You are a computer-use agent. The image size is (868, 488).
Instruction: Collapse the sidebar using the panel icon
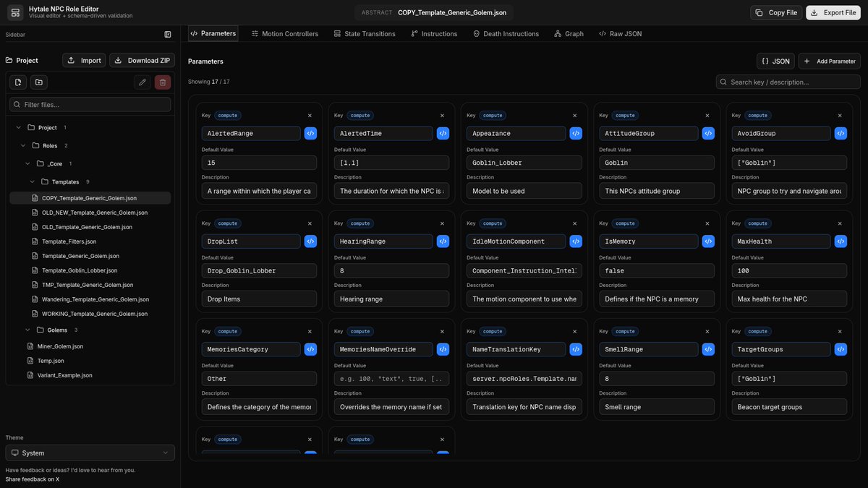coord(167,33)
